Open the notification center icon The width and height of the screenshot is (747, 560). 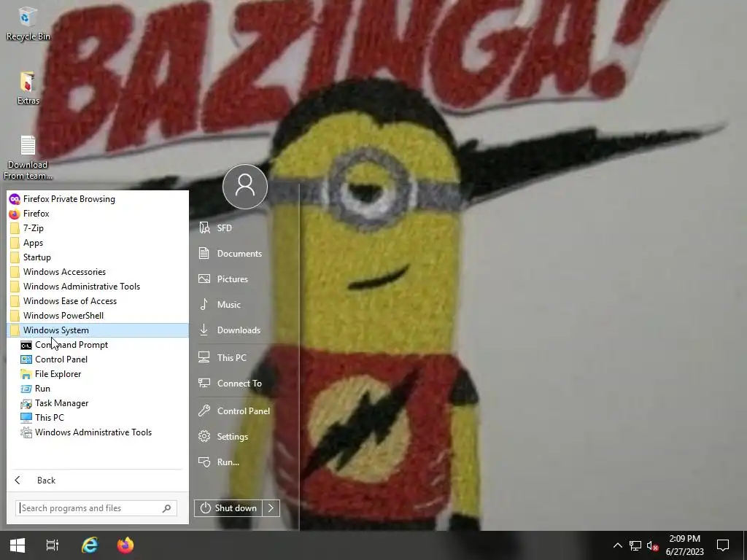[723, 545]
